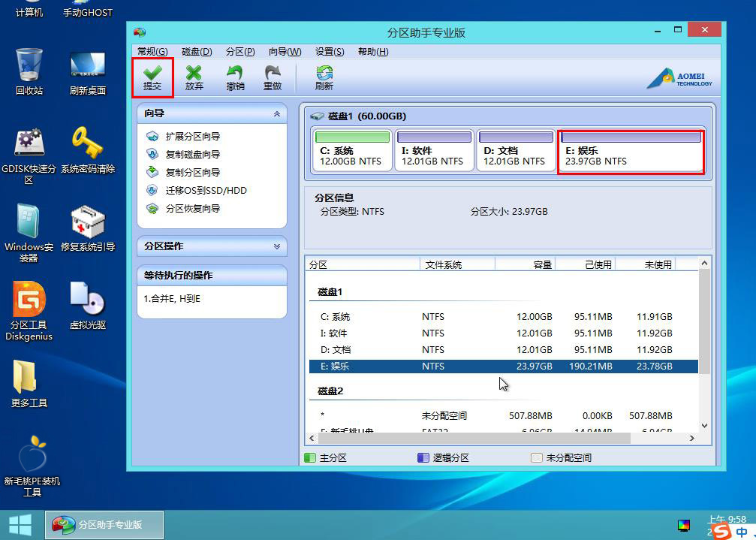Image resolution: width=756 pixels, height=540 pixels.
Task: Click the 撤销 (Undo) toolbar icon
Action: click(235, 77)
